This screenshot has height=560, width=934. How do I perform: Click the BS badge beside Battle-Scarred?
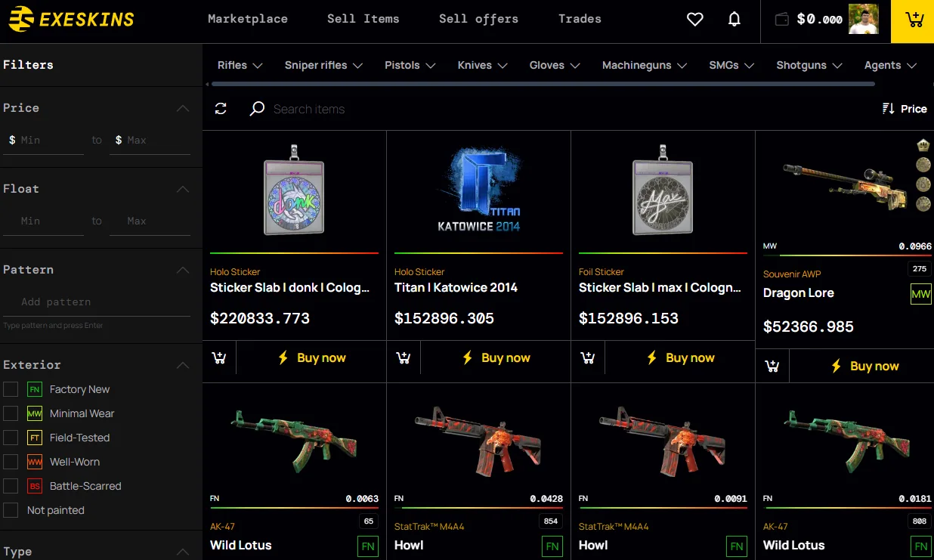(34, 486)
